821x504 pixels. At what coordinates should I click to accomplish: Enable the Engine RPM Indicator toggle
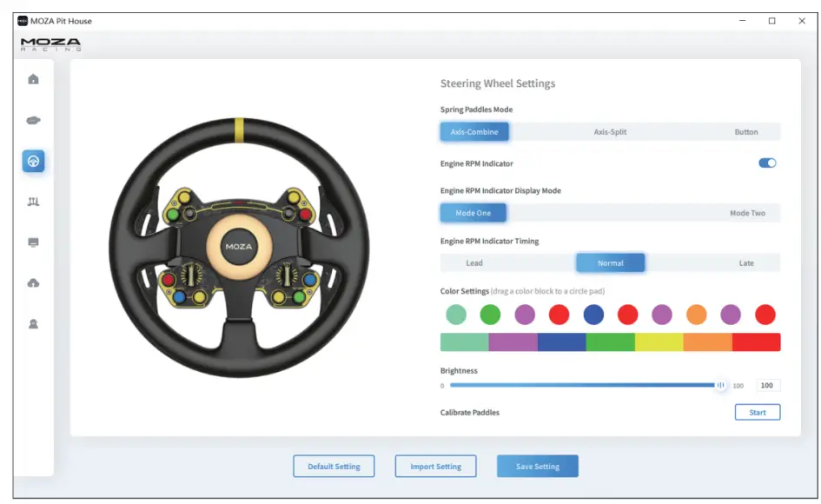tap(765, 162)
